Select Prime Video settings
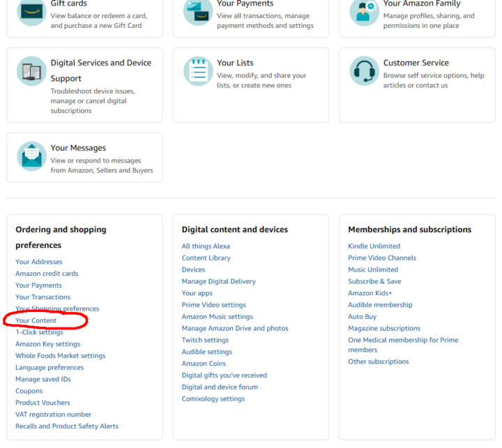 click(213, 304)
